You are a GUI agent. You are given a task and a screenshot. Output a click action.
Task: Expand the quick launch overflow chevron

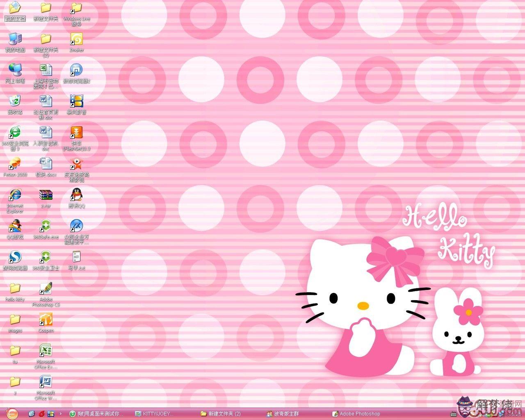click(61, 414)
